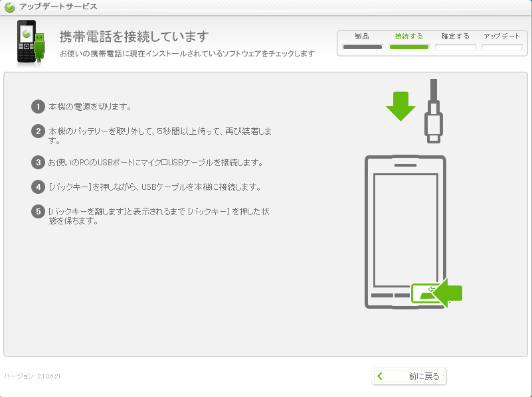Viewport: 532px width, 397px height.
Task: Select the 確定する step tab
Action: [456, 41]
